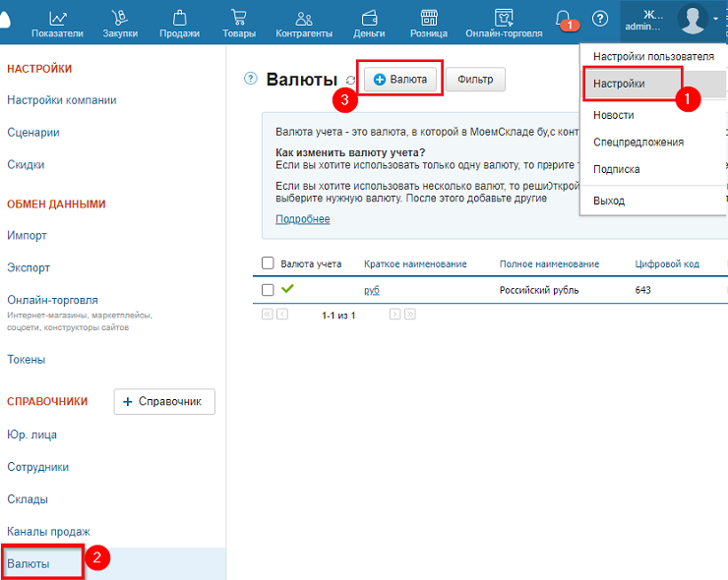The width and height of the screenshot is (728, 580).
Task: Select Валюты in the left sidebar
Action: pyautogui.click(x=28, y=564)
